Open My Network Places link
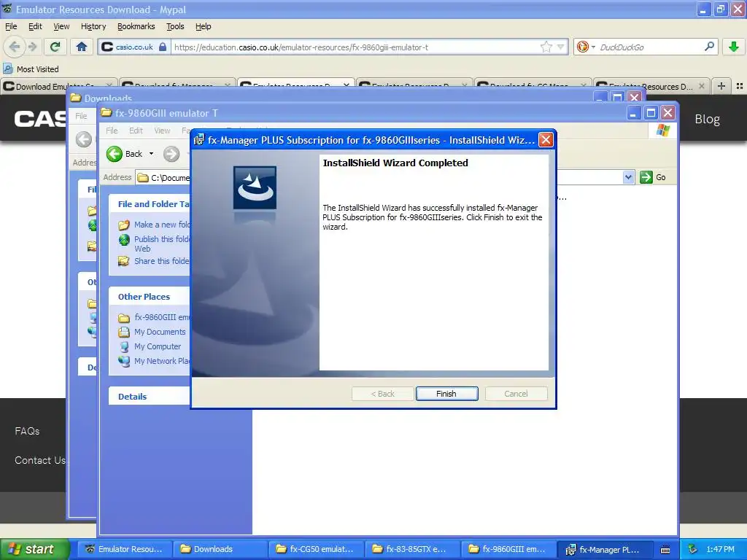 155,361
